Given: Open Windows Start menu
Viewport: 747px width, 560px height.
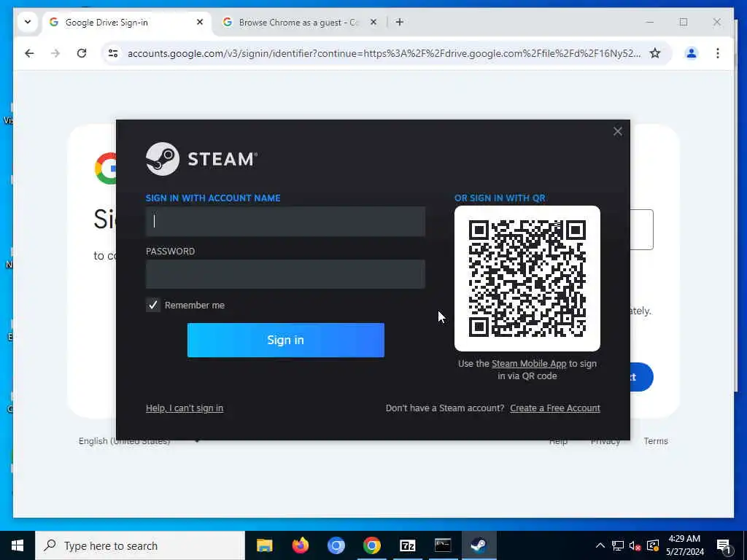Looking at the screenshot, I should tap(18, 545).
